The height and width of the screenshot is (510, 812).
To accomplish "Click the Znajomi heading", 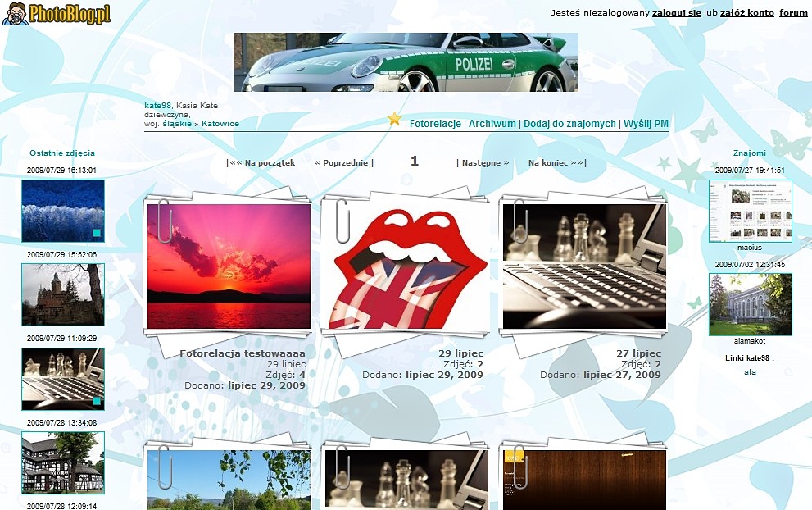I will click(750, 153).
